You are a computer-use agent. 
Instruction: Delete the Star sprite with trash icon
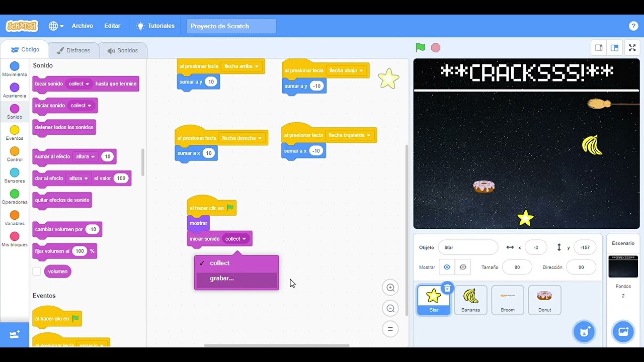tap(447, 288)
